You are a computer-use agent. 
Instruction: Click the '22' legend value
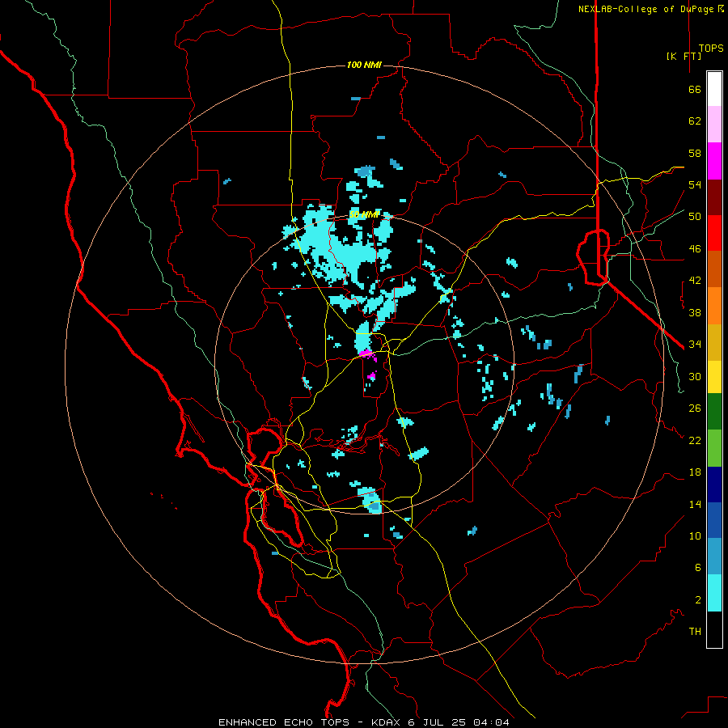(695, 440)
